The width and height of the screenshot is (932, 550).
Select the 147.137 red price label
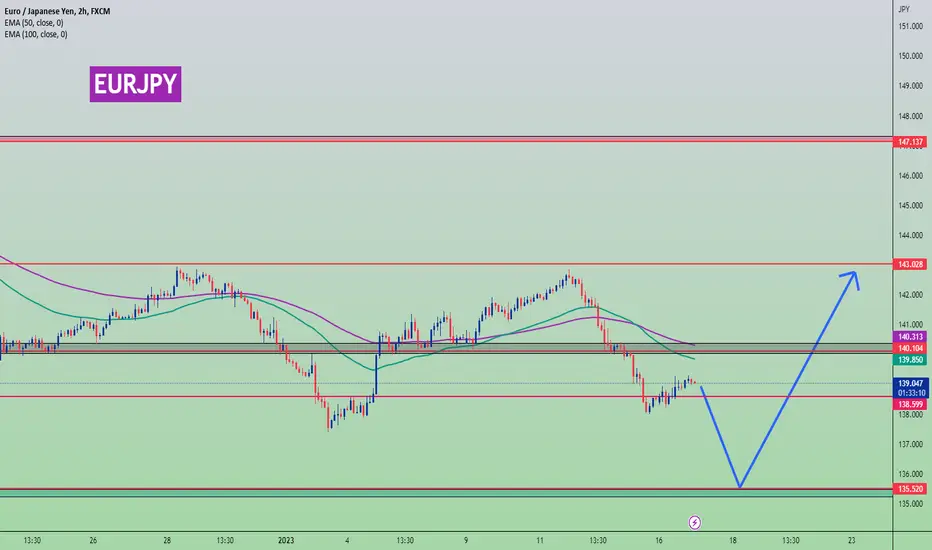(910, 142)
